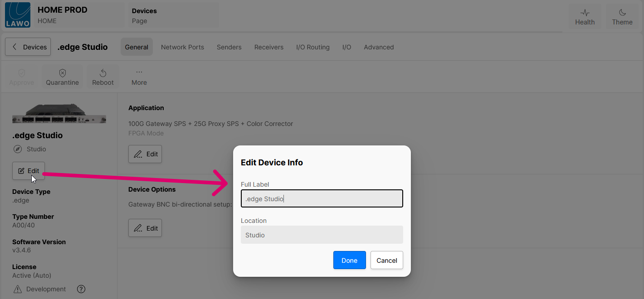Open the I/O Routing tab
Viewport: 644px width, 299px height.
[313, 47]
